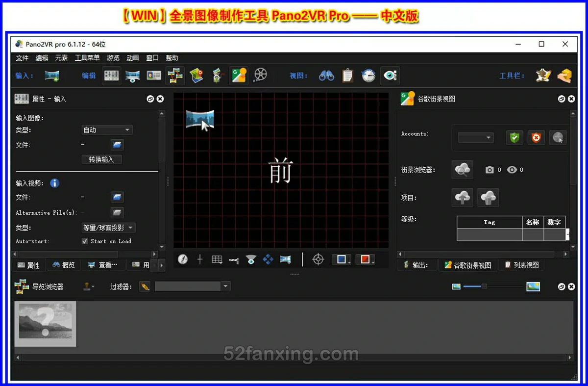Open the Output toolbar icon
588x386 pixels.
[x=218, y=76]
